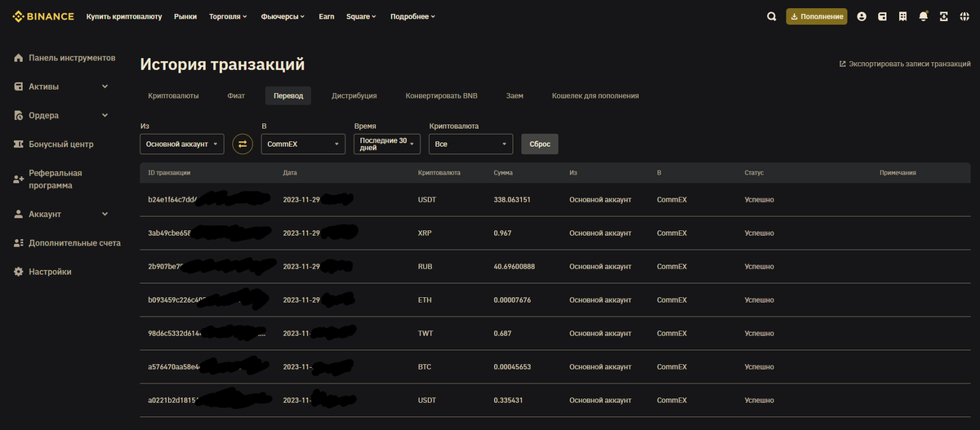Switch to the Фиат tab
Screen dimensions: 980x430
coord(236,95)
